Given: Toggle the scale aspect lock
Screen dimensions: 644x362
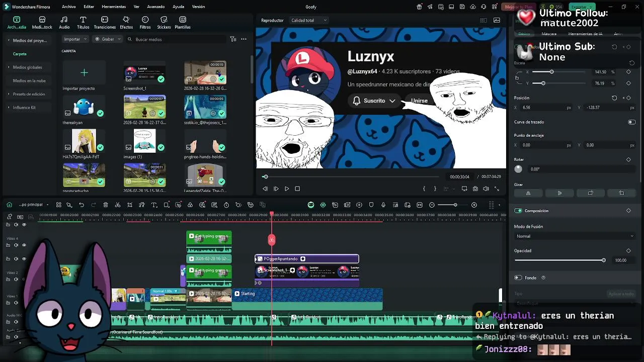Looking at the screenshot, I should click(x=517, y=77).
